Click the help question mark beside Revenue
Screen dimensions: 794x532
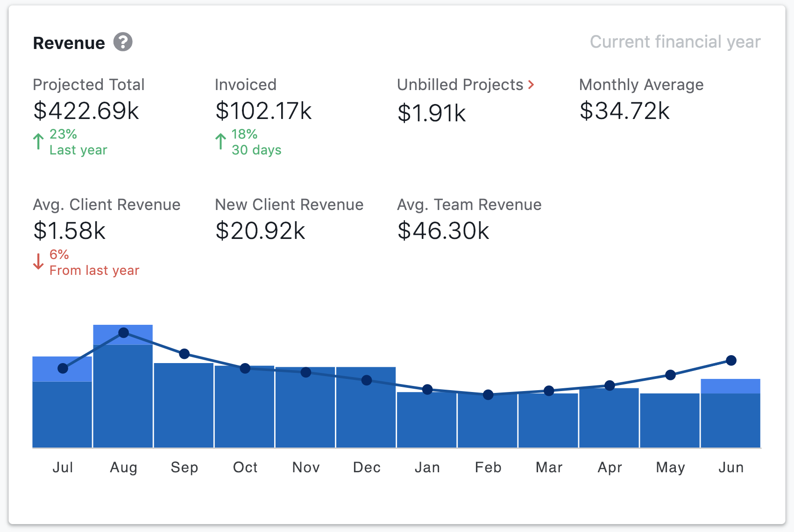123,42
